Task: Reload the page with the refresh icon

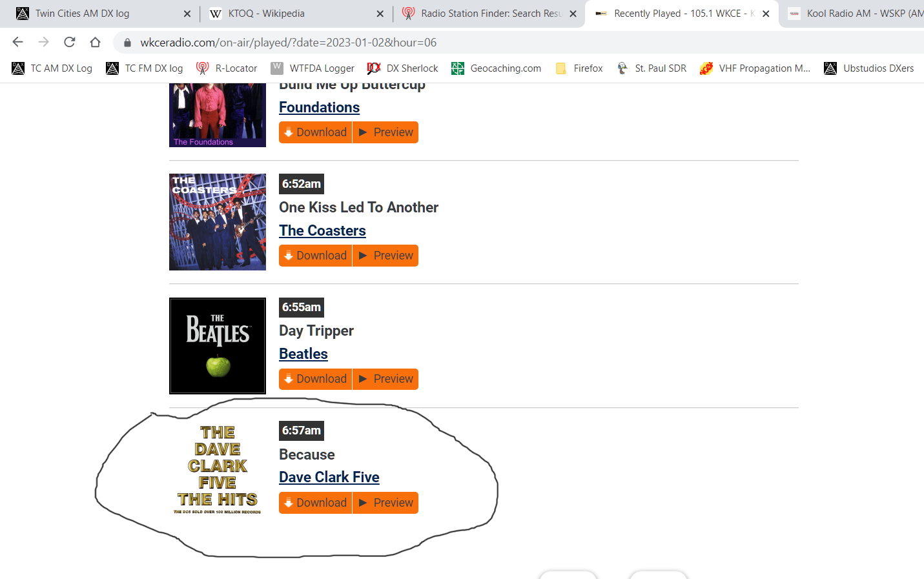Action: [x=70, y=43]
